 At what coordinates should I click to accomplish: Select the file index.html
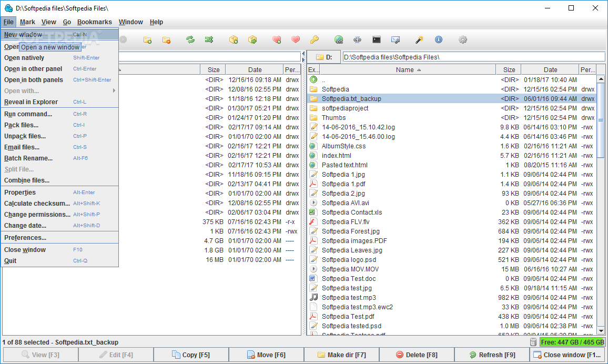[452, 156]
